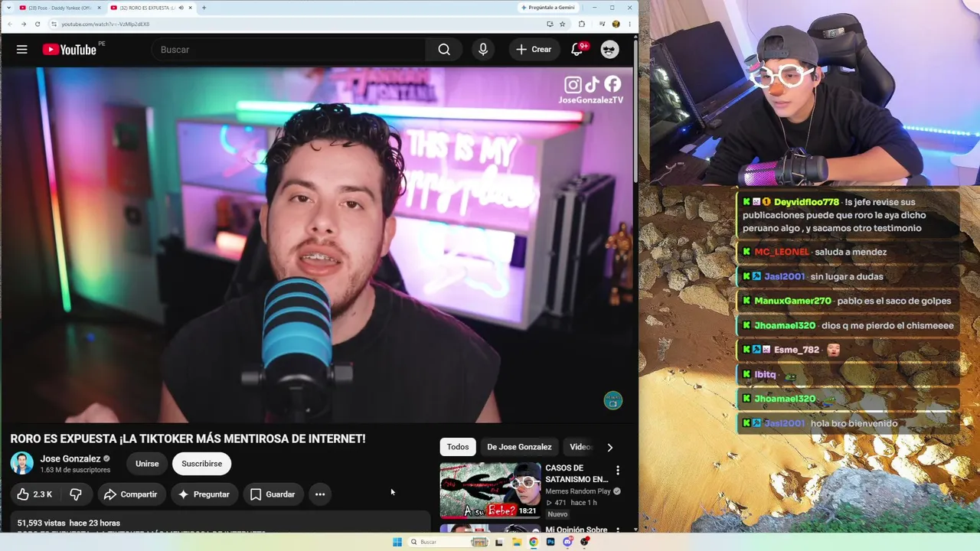This screenshot has height=551, width=980.
Task: Expand the Chrome tab search dropdown
Action: click(8, 8)
